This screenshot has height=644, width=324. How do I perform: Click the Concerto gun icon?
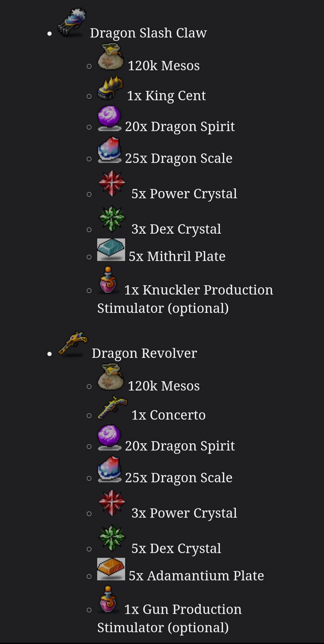pos(112,407)
